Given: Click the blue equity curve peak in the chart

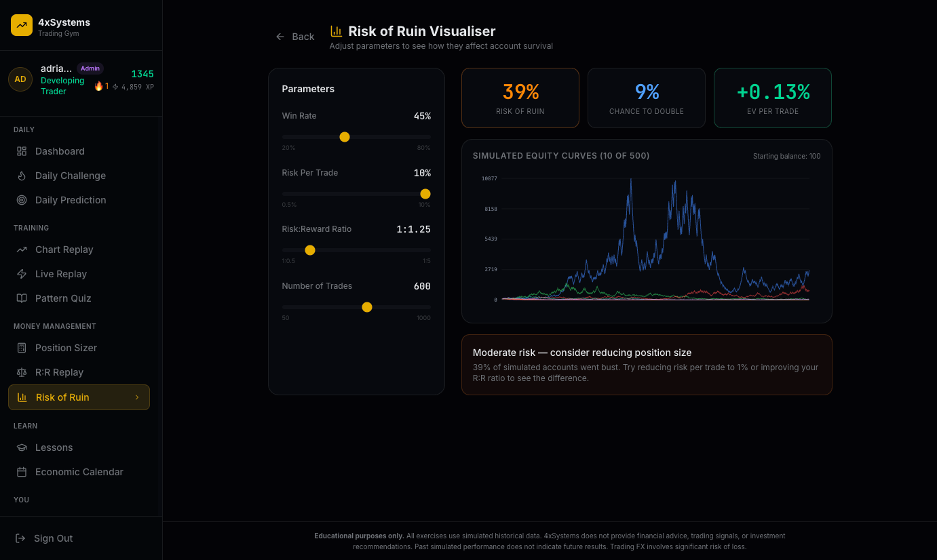Looking at the screenshot, I should 631,180.
